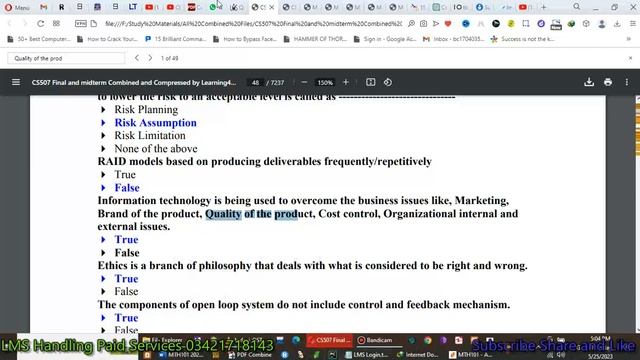Screen dimensions: 640x360
Task: Open the Inbox Gmail bookmark
Action: [x=453, y=39]
